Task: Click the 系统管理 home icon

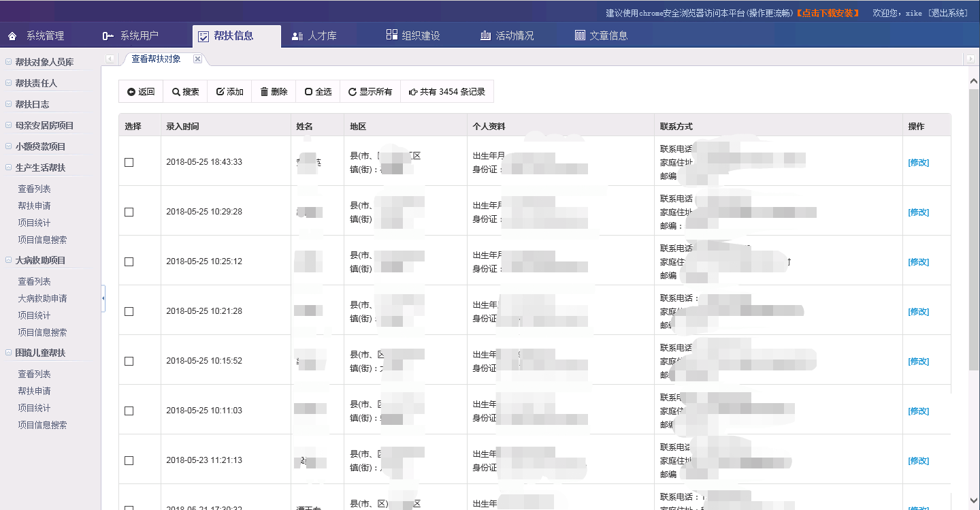Action: click(x=13, y=36)
